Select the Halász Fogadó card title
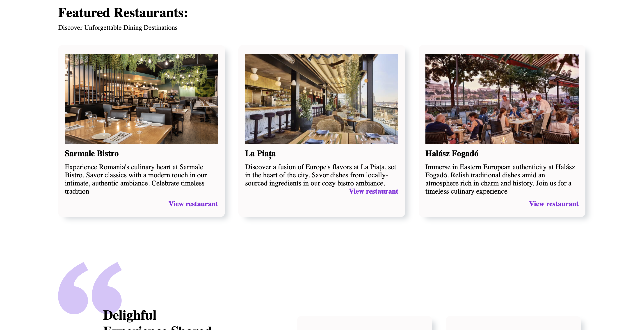Screen dimensions: 644x330 click(x=452, y=153)
